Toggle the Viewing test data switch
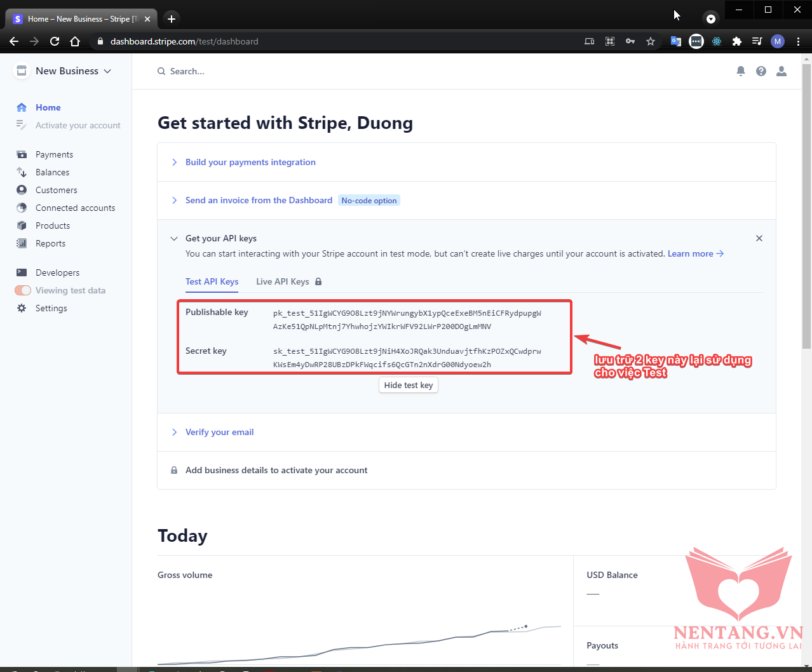 tap(23, 290)
